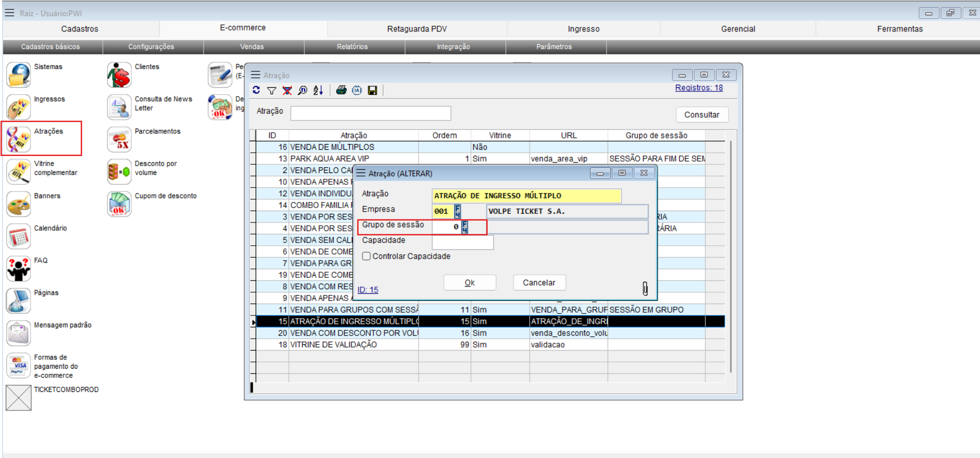Image resolution: width=980 pixels, height=458 pixels.
Task: Click the Capacidade input field
Action: (x=462, y=242)
